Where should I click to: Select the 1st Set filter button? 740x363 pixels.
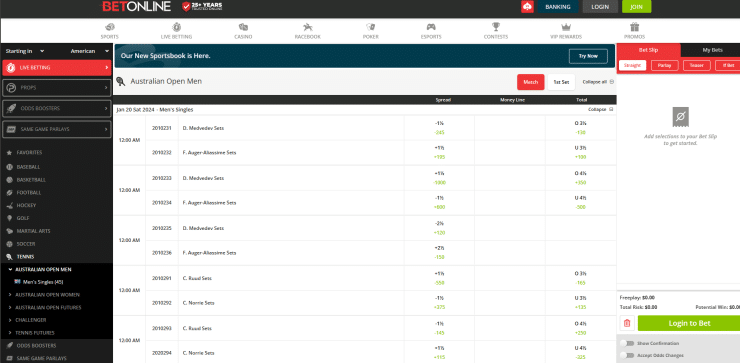pos(561,82)
